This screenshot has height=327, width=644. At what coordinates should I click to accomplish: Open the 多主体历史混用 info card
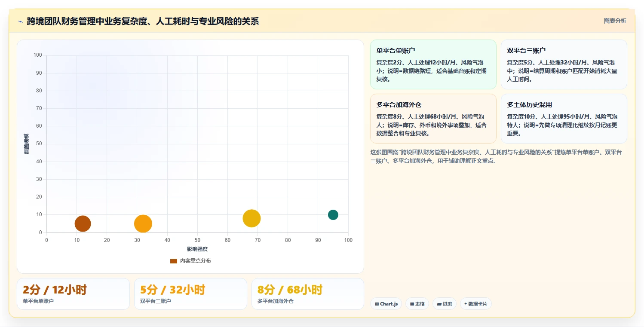point(564,119)
